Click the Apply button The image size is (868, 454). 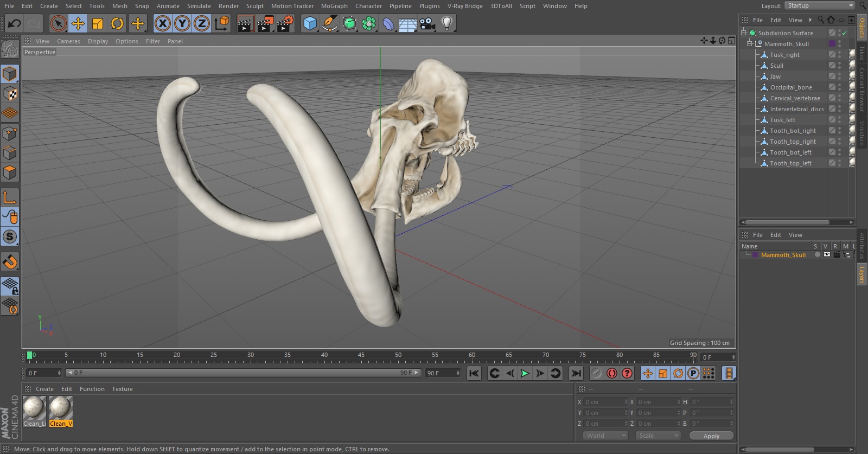(711, 436)
